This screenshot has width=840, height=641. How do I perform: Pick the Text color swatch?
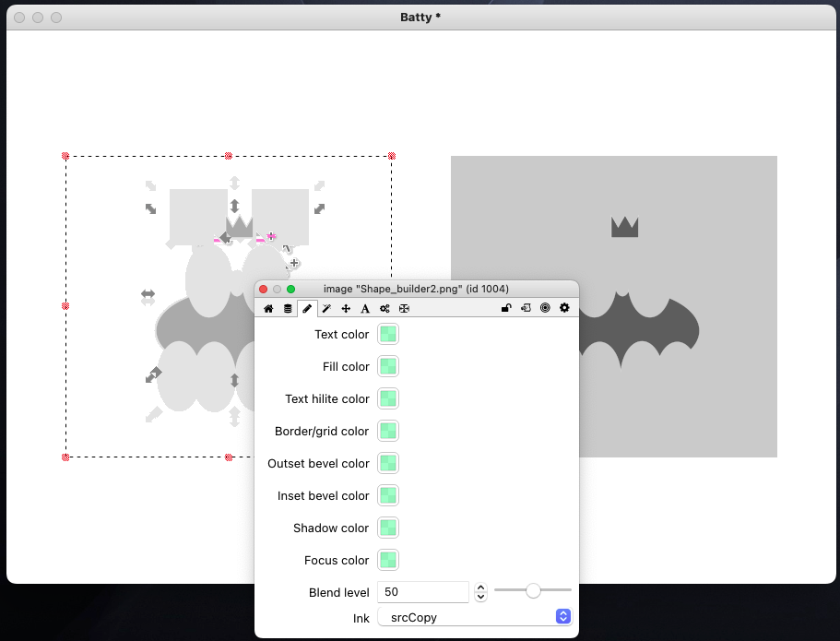388,335
